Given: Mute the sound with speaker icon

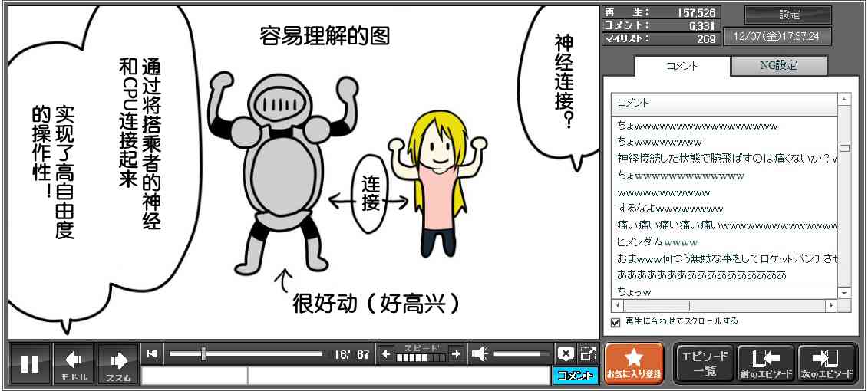Looking at the screenshot, I should click(x=480, y=353).
